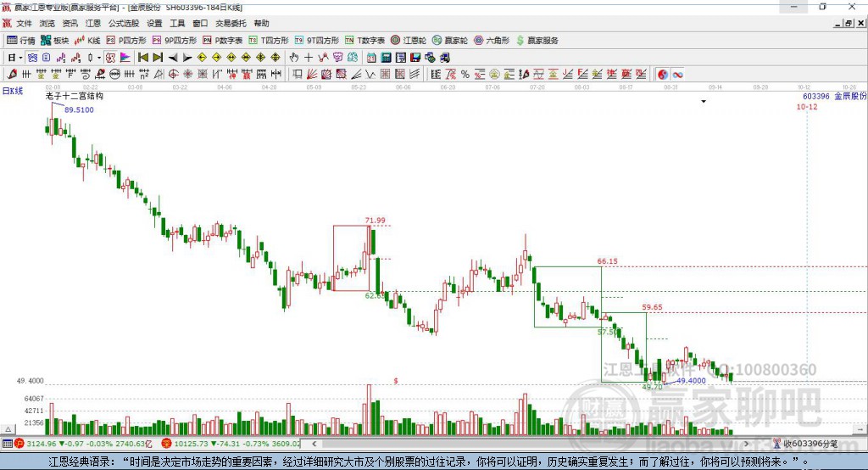Open the 设置 menu
The height and width of the screenshot is (470, 868).
click(x=154, y=23)
